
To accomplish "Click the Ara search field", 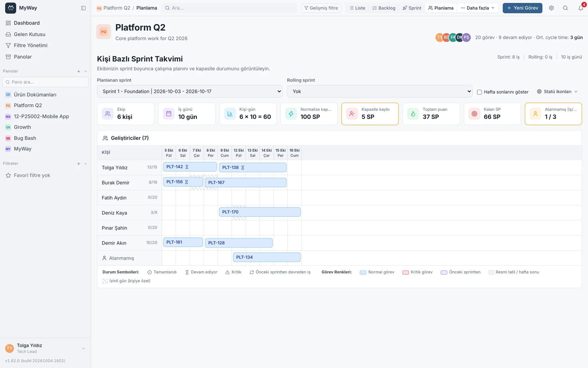I will (x=229, y=8).
